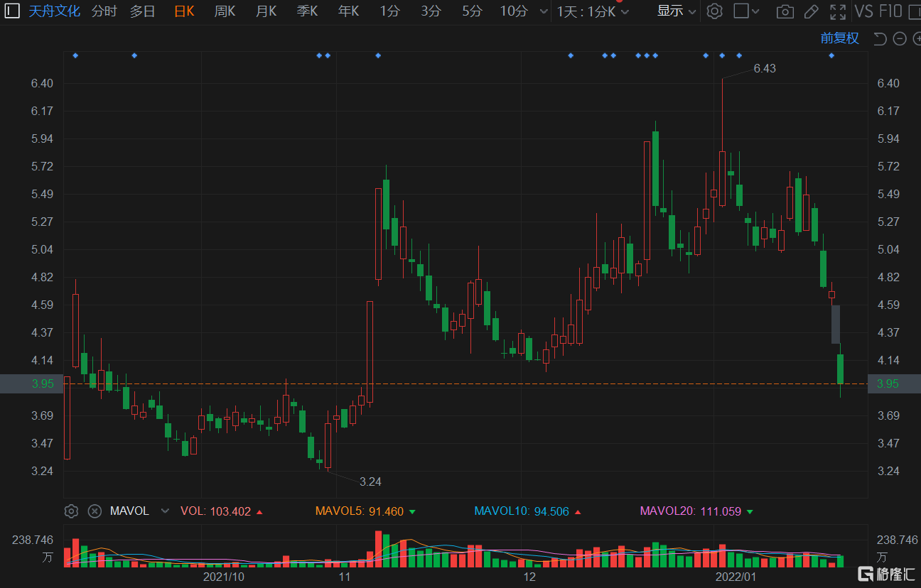
Task: Click the undo arrow icon
Action: point(880,38)
